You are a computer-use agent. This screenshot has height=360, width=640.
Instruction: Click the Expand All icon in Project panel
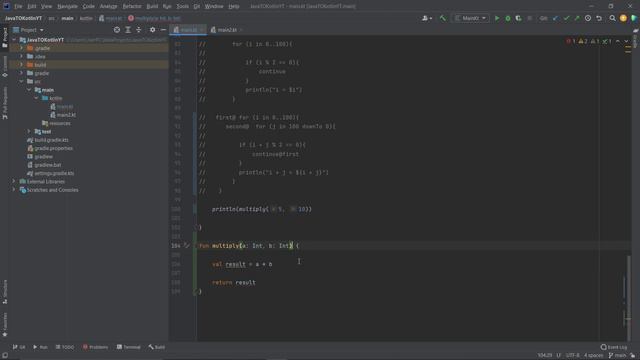(128, 30)
